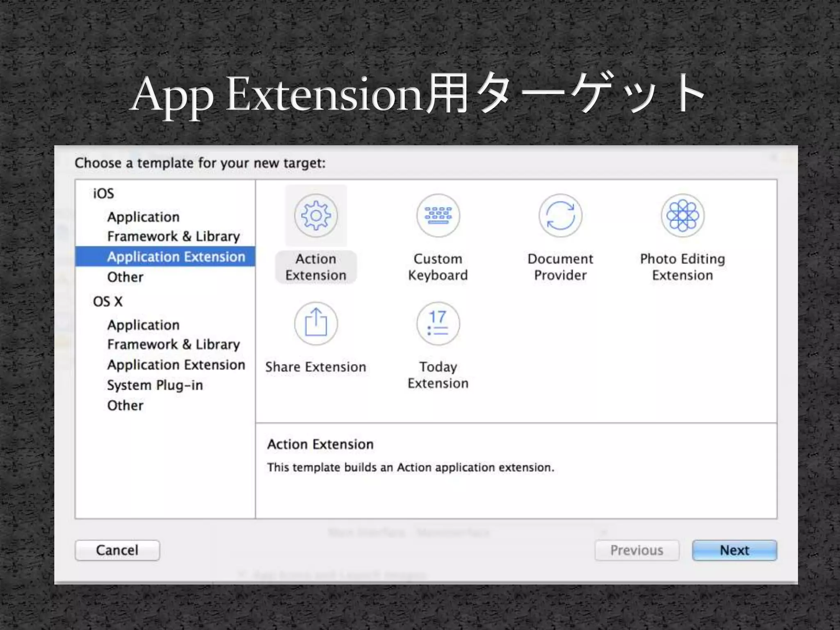Image resolution: width=840 pixels, height=630 pixels.
Task: Open Framework & Library under OS X
Action: click(173, 345)
